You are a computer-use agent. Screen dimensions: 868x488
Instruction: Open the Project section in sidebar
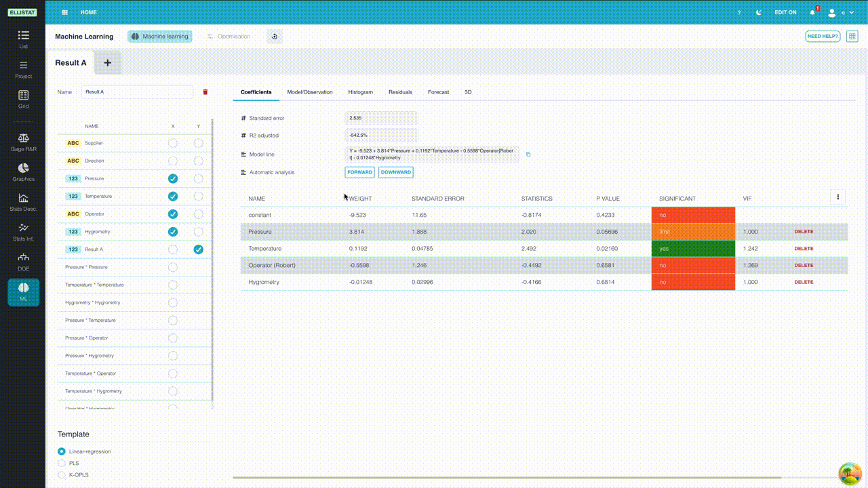click(23, 69)
